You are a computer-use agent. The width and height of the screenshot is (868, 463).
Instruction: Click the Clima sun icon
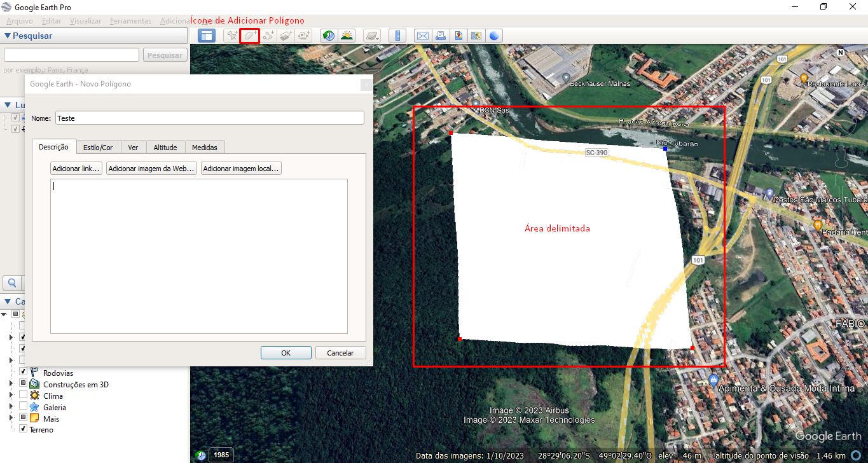(x=34, y=396)
